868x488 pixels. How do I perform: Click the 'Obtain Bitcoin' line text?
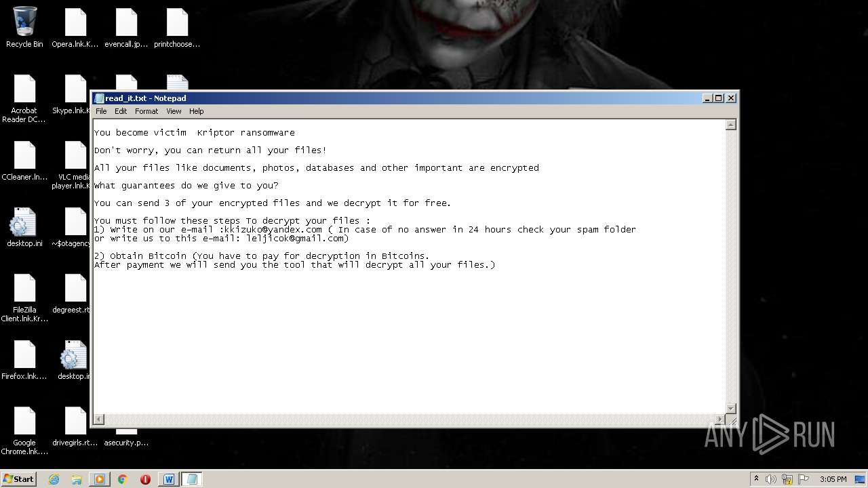tap(261, 256)
